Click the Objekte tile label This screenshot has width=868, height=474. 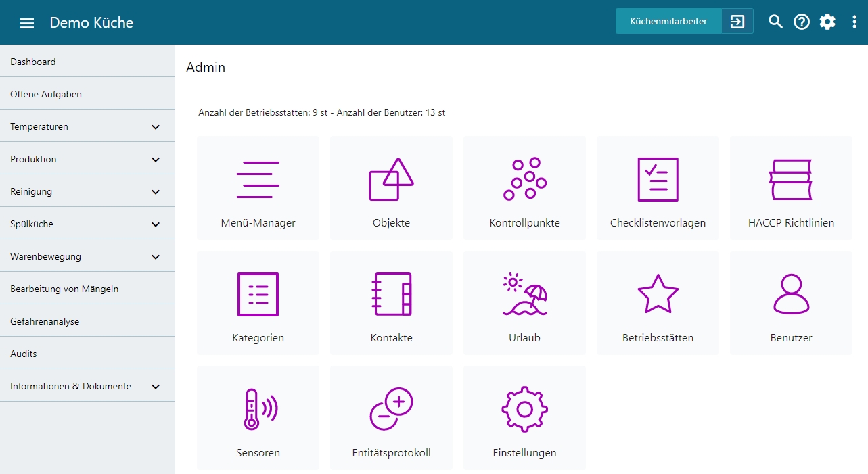(x=391, y=223)
